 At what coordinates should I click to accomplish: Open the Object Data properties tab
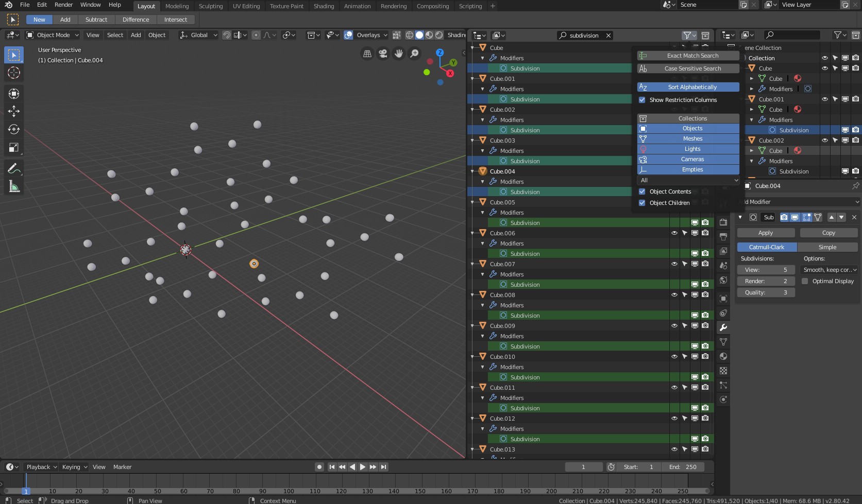[723, 342]
